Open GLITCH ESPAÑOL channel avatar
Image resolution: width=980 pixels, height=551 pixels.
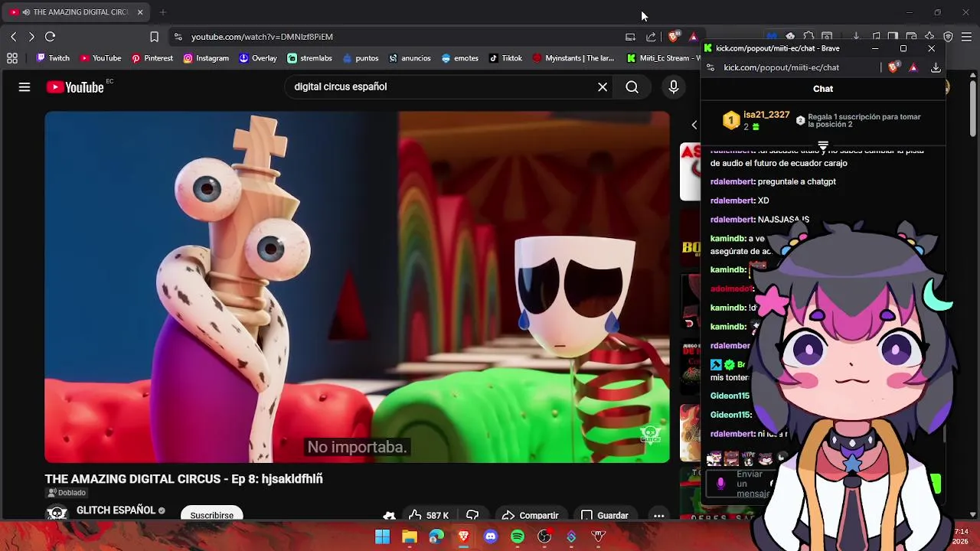click(x=57, y=513)
